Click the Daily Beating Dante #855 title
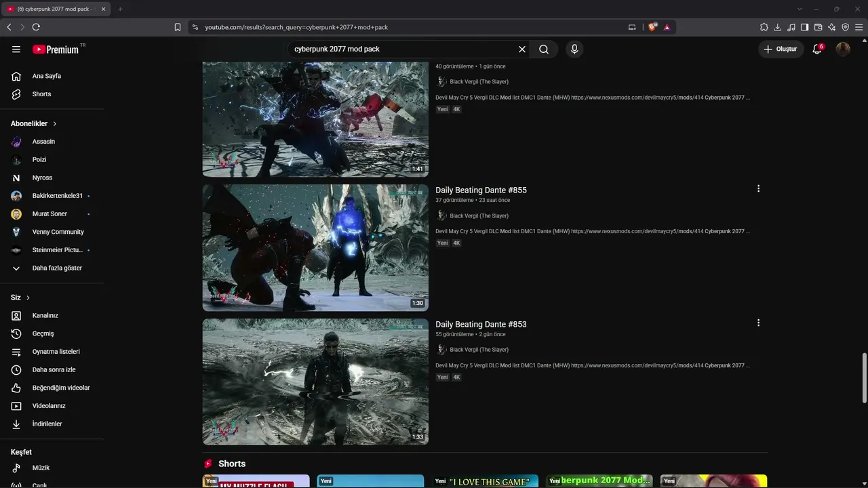868x488 pixels. pyautogui.click(x=481, y=190)
